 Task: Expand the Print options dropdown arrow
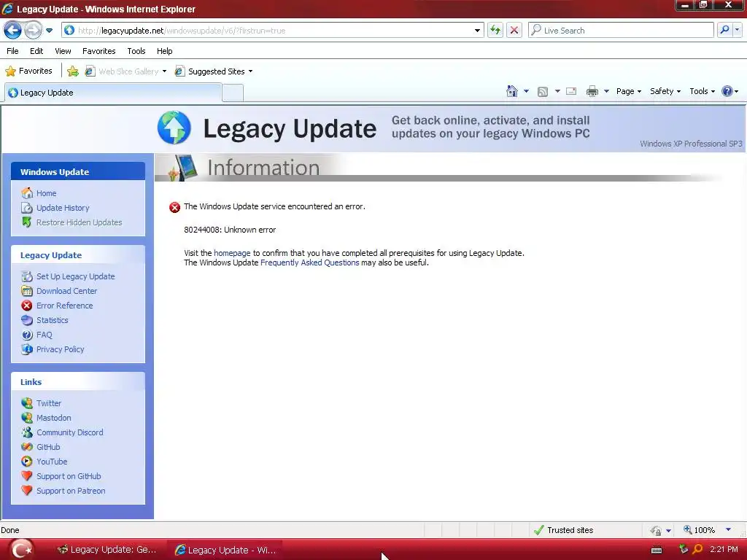pyautogui.click(x=606, y=91)
